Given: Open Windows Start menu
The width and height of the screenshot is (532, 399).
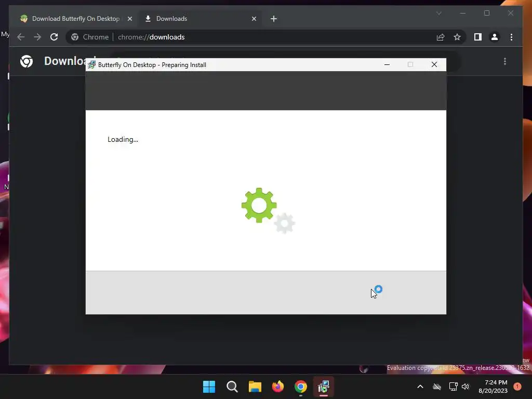Looking at the screenshot, I should tap(209, 387).
